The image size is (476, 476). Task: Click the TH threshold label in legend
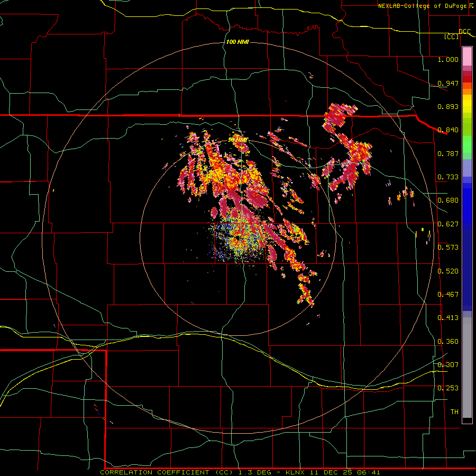coord(454,412)
